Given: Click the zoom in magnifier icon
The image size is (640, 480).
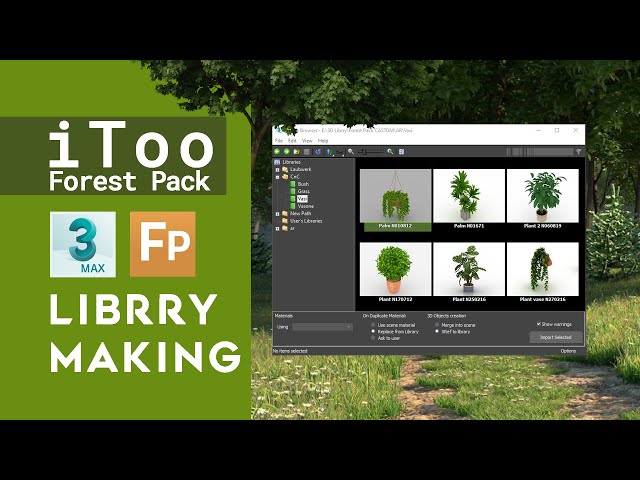Looking at the screenshot, I should 390,151.
